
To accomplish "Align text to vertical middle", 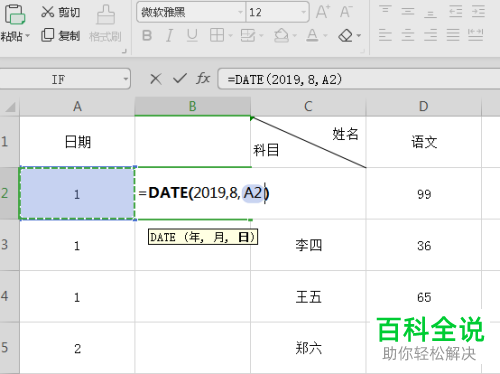I will pos(408,12).
